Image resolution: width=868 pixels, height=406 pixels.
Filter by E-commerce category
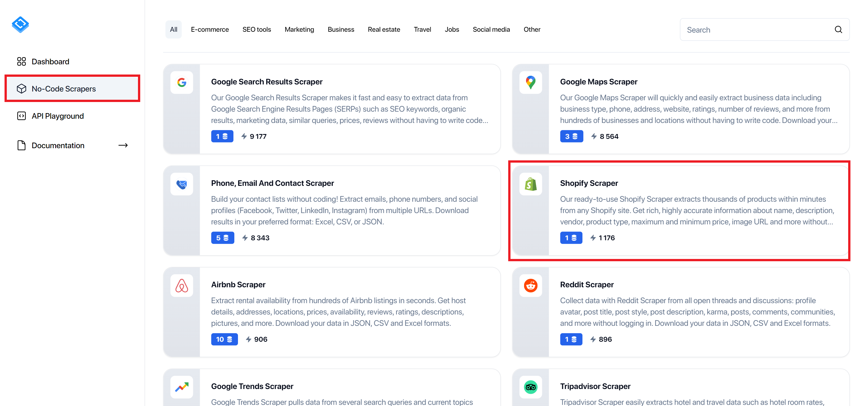click(210, 29)
